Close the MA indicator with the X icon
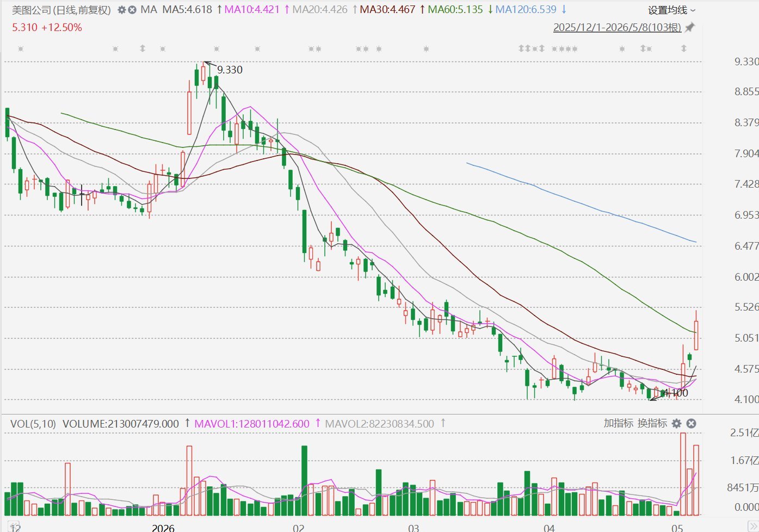 132,10
